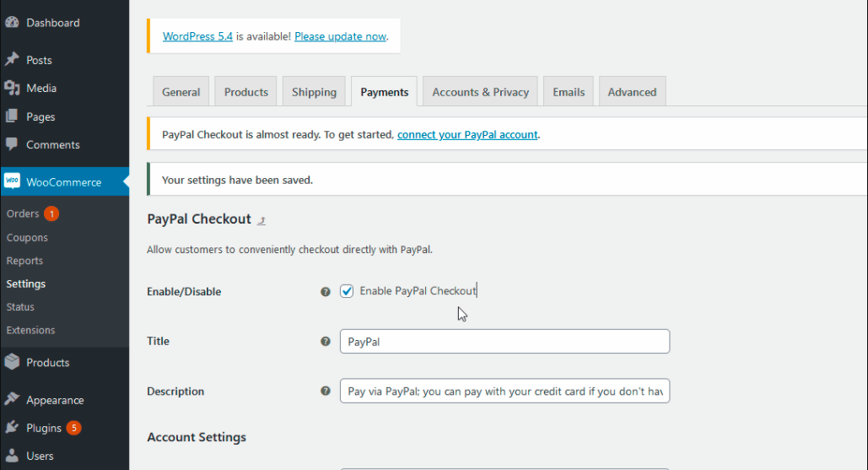Click the help icon beside Enable/Disable
Image resolution: width=868 pixels, height=470 pixels.
click(325, 292)
